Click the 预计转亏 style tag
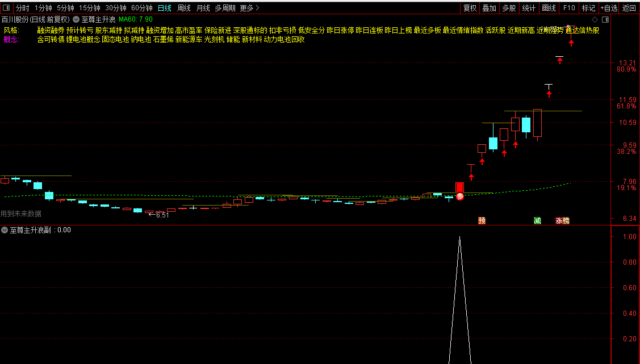This screenshot has height=364, width=640. 80,30
